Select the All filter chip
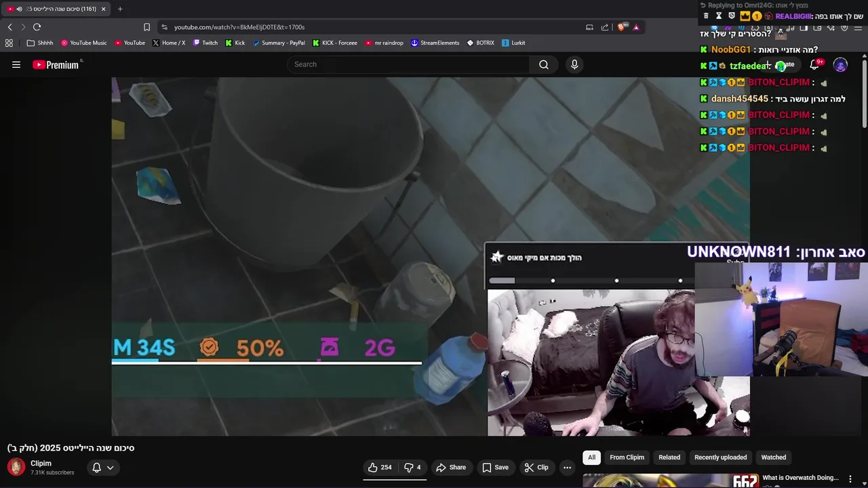Screen dimensions: 868x488 pos(591,457)
